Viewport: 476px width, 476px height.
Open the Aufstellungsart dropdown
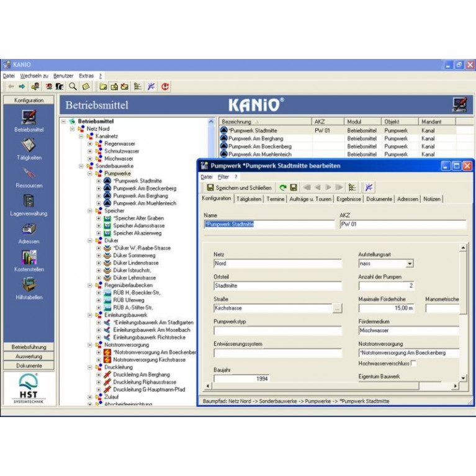(410, 264)
